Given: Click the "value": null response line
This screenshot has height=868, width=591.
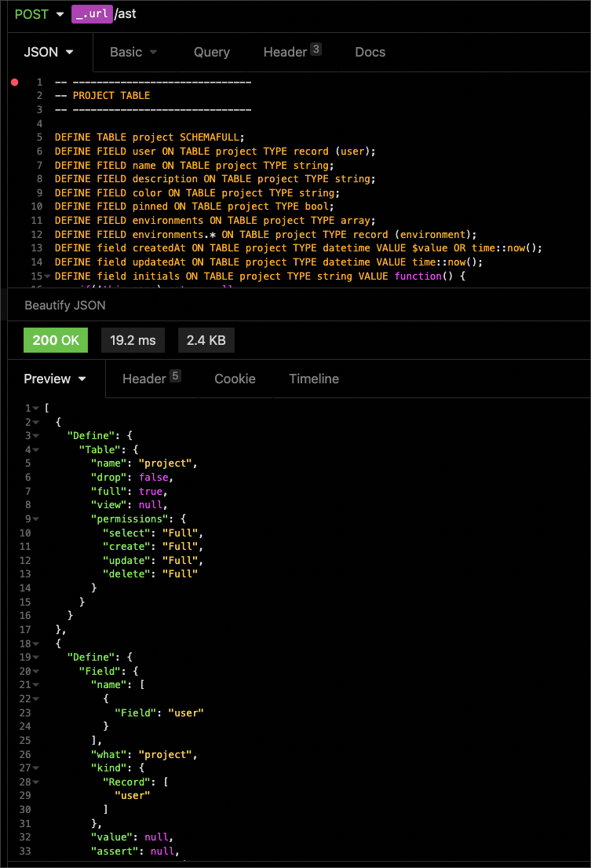Looking at the screenshot, I should (x=132, y=837).
